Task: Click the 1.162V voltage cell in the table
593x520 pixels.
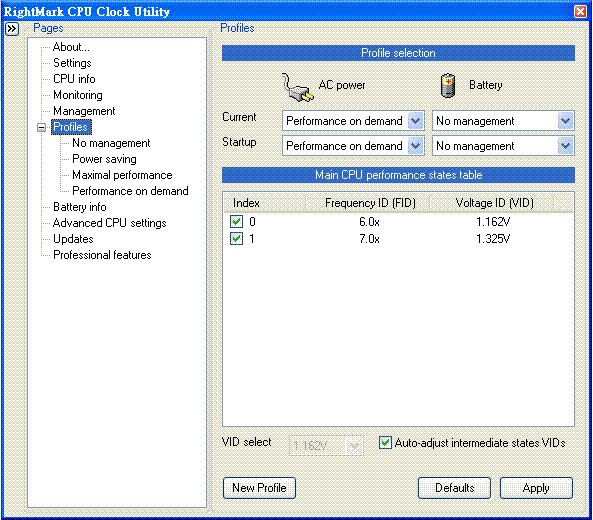Action: (493, 222)
